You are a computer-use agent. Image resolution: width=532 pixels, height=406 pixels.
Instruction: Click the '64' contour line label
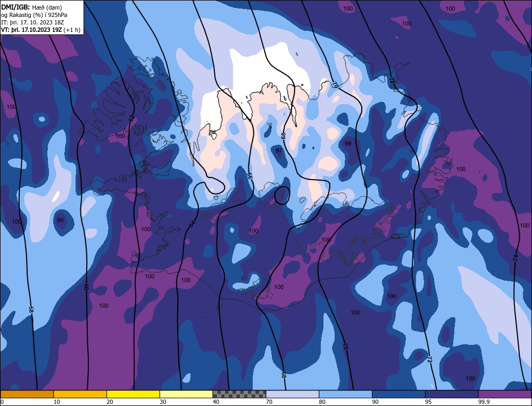pos(192,224)
